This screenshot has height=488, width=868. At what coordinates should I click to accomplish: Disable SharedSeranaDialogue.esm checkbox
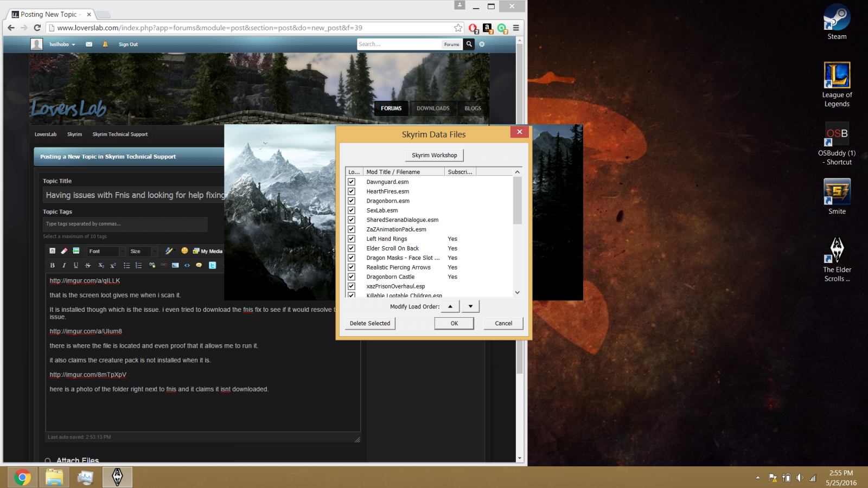point(352,220)
